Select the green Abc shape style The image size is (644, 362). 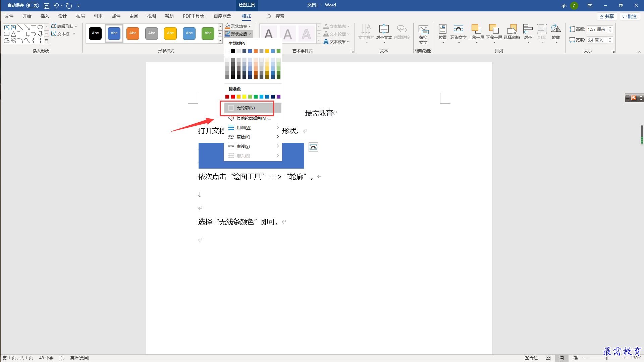click(208, 33)
